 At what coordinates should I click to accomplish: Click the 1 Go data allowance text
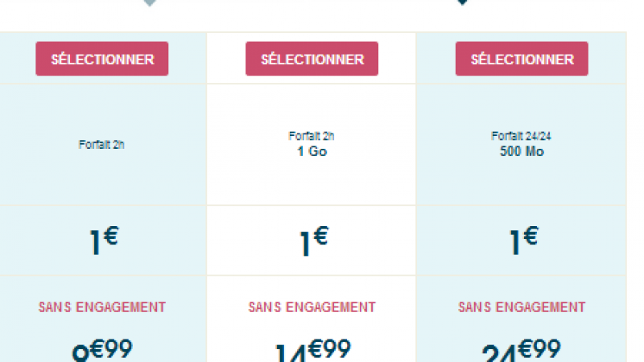click(312, 150)
